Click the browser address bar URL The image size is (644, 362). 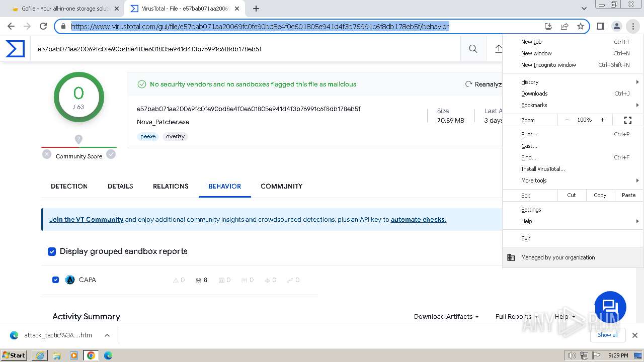260,27
